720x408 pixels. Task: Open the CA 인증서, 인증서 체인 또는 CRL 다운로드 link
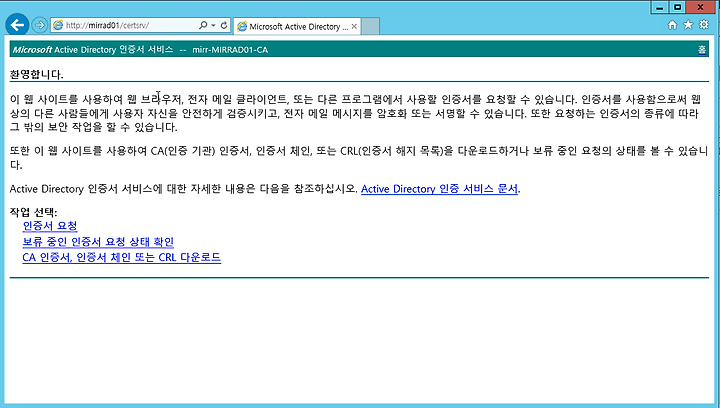[122, 257]
